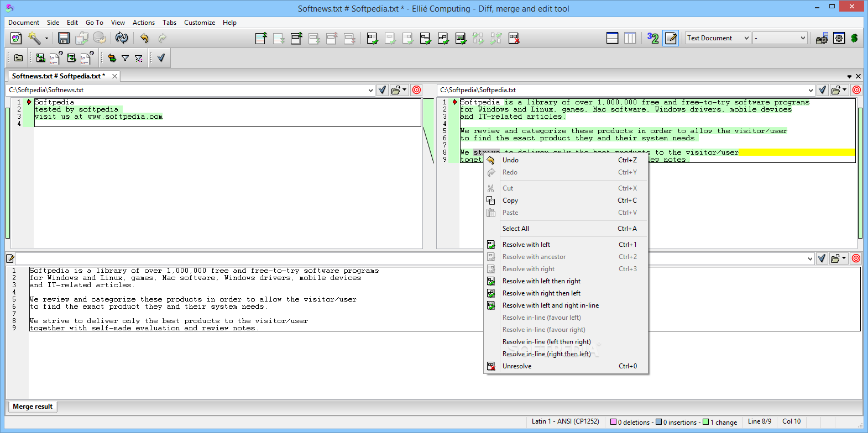This screenshot has height=433, width=868.
Task: Click the tab list dropdown arrow at far right
Action: [x=849, y=76]
